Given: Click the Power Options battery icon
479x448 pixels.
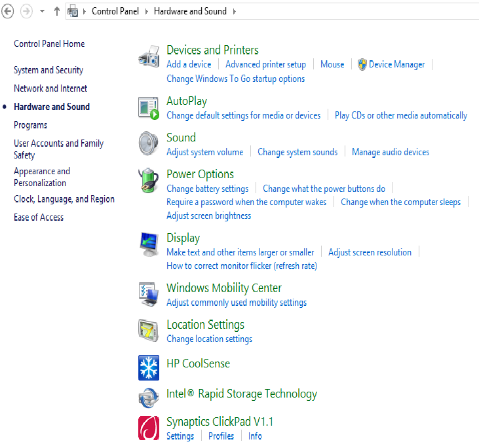Looking at the screenshot, I should 149,180.
